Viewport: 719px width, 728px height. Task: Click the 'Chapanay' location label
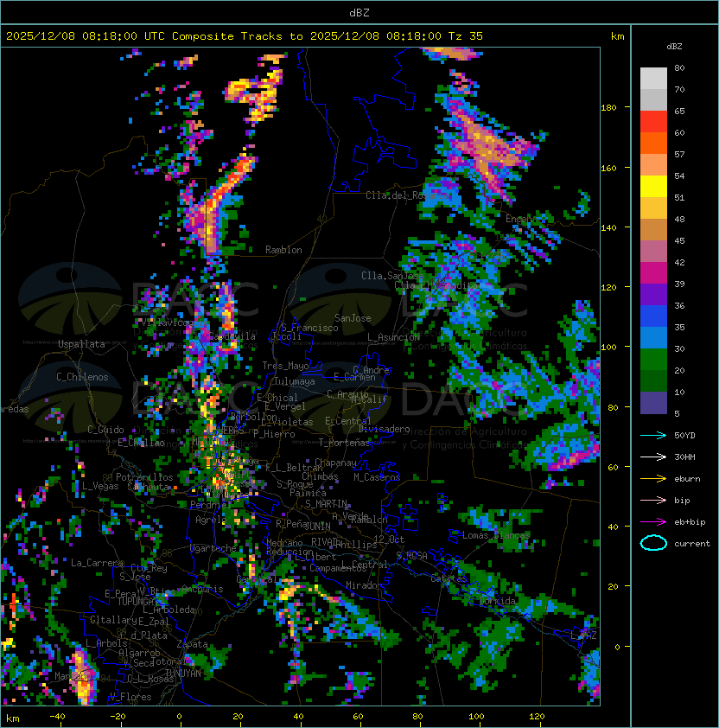pos(335,463)
